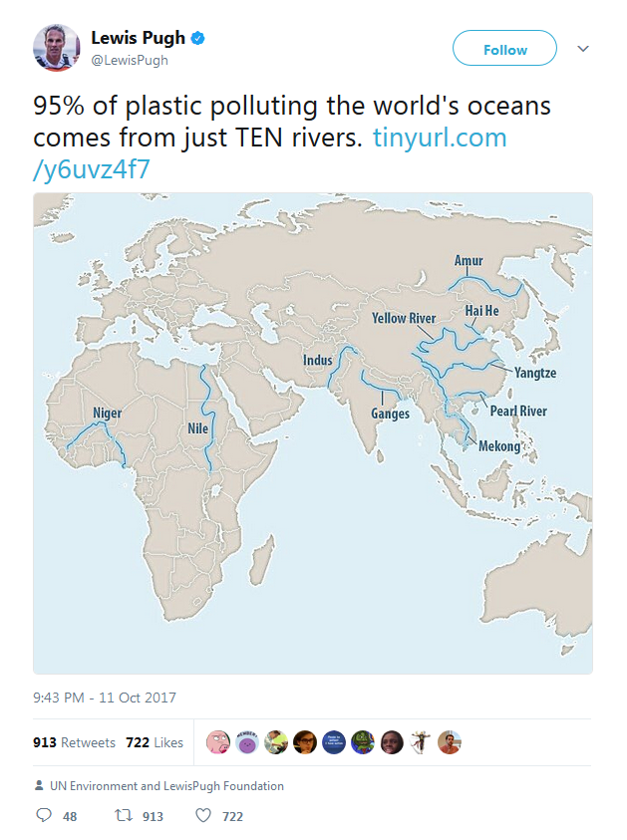Click the blue verified badge beside Lewis Pugh
This screenshot has width=627, height=840.
(x=198, y=38)
